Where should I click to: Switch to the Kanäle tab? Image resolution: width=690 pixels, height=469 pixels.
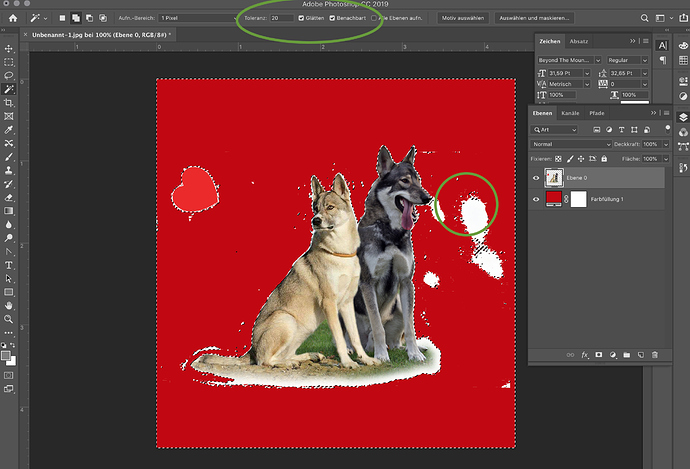point(570,113)
